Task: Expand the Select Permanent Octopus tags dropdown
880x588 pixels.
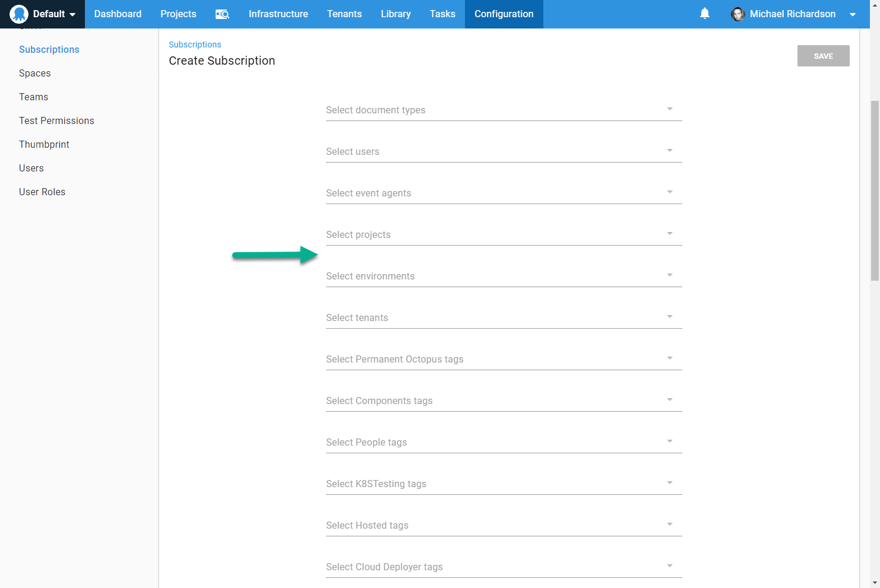Action: (669, 358)
